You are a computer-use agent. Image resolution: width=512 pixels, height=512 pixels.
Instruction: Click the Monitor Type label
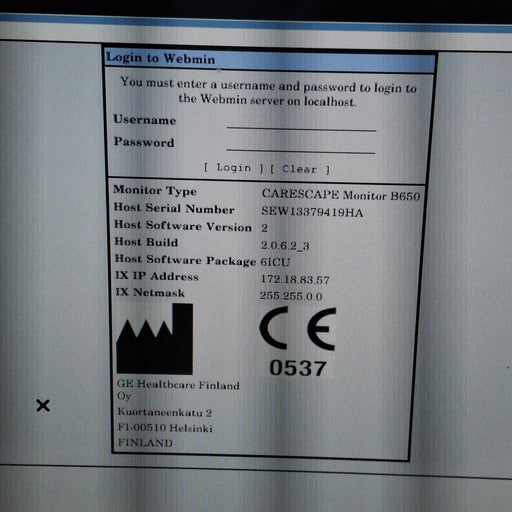pyautogui.click(x=155, y=190)
